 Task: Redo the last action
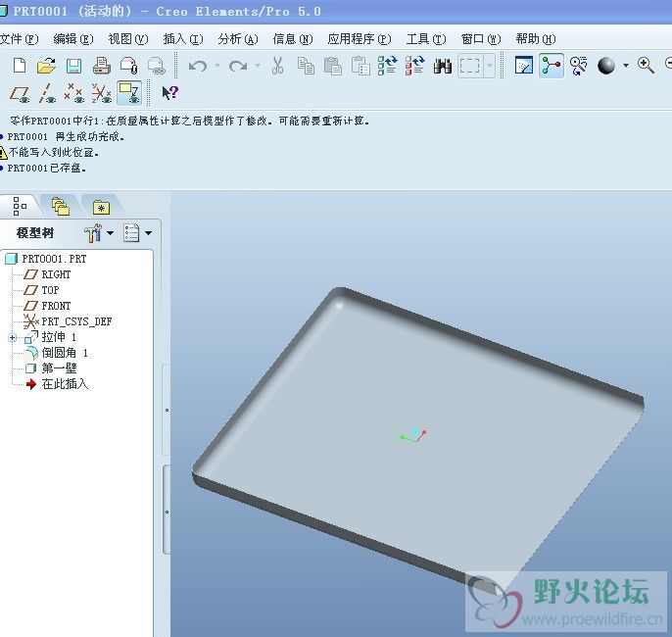(x=238, y=66)
